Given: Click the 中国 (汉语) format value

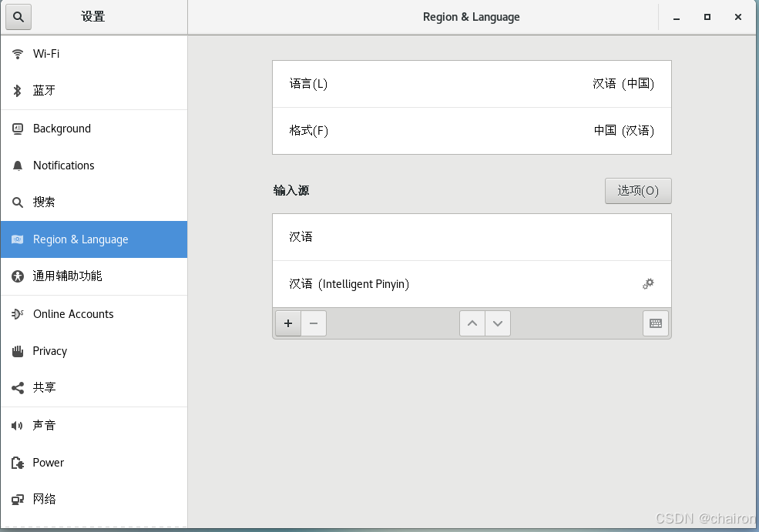Looking at the screenshot, I should pos(624,131).
